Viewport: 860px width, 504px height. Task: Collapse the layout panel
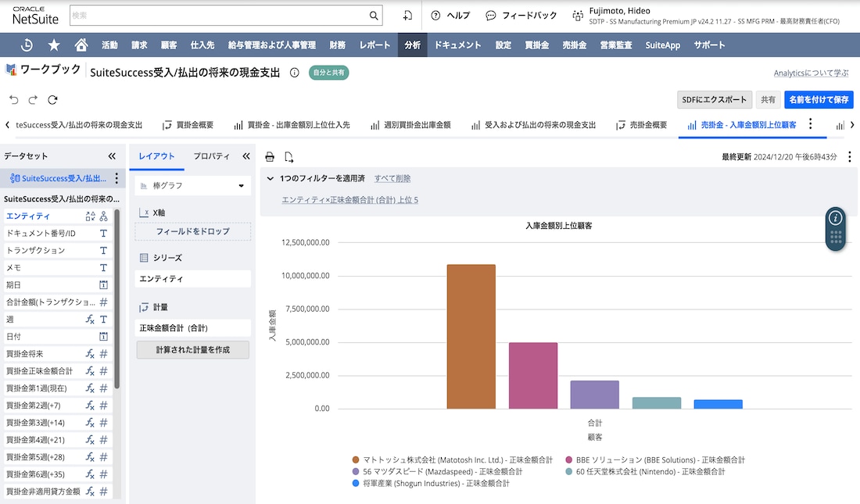246,156
